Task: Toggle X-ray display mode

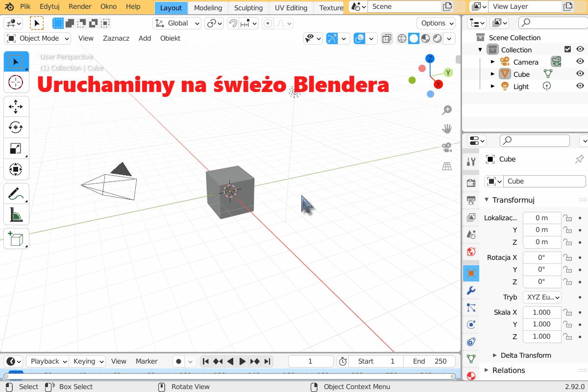Action: coord(387,38)
